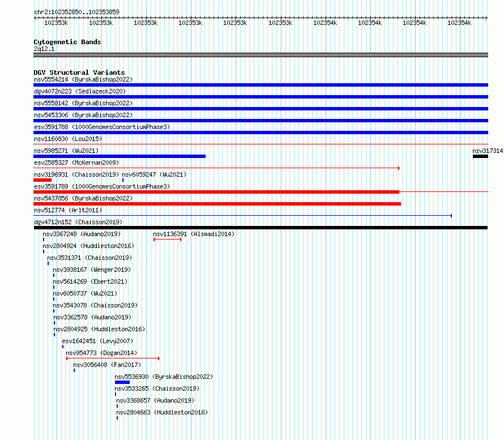Click nsv3531371 (Chaisson2019) label
504x440 pixels.
pyautogui.click(x=89, y=258)
